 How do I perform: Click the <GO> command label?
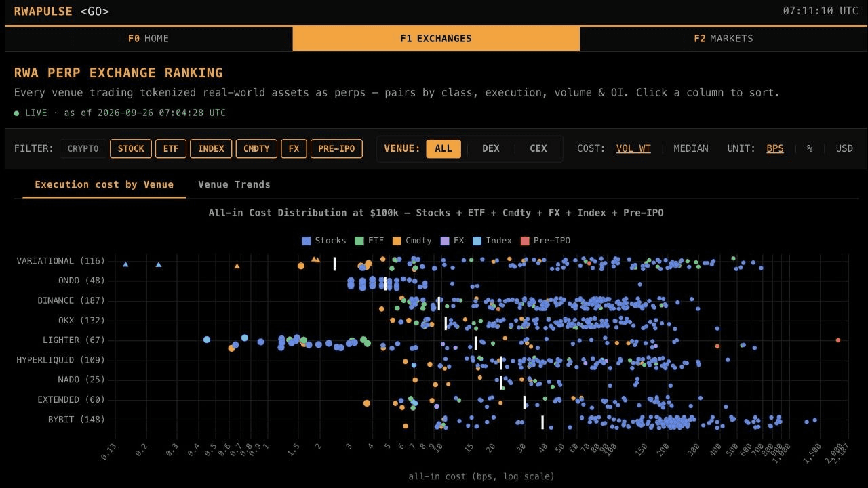point(94,11)
